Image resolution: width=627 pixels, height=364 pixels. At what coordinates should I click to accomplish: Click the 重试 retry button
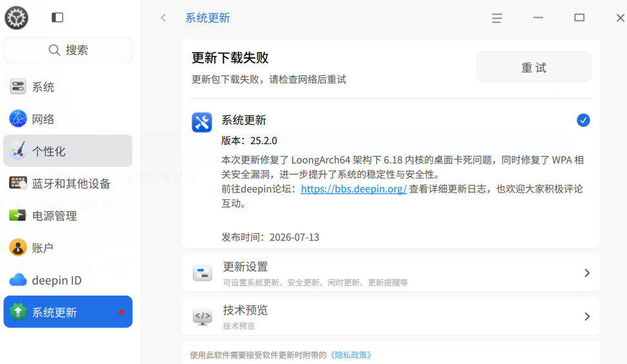(534, 67)
